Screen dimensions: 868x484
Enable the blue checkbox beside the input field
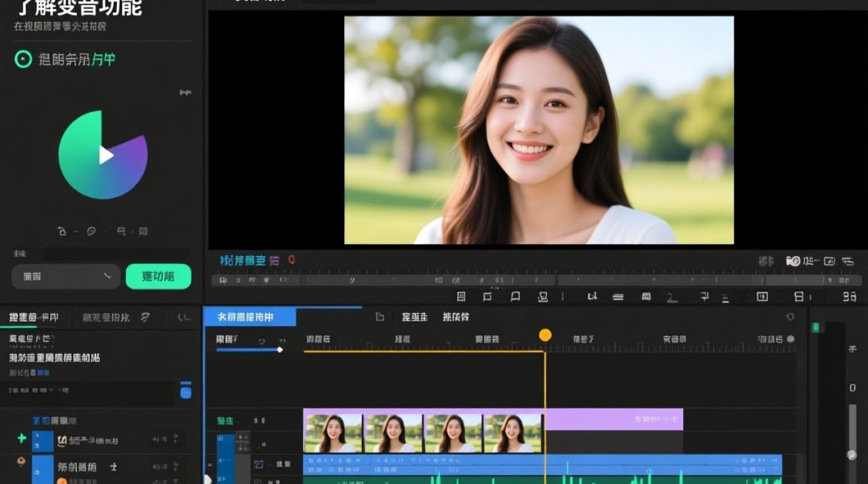point(186,390)
